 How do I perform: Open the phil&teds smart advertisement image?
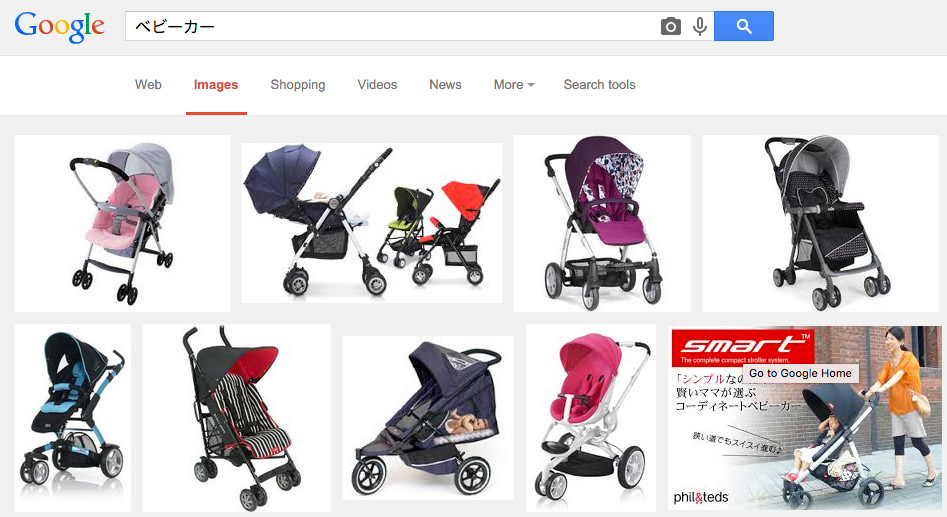coord(806,418)
